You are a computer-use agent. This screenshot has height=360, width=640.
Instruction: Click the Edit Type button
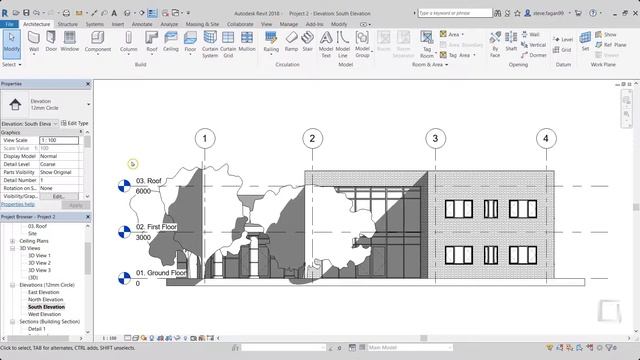coord(75,123)
